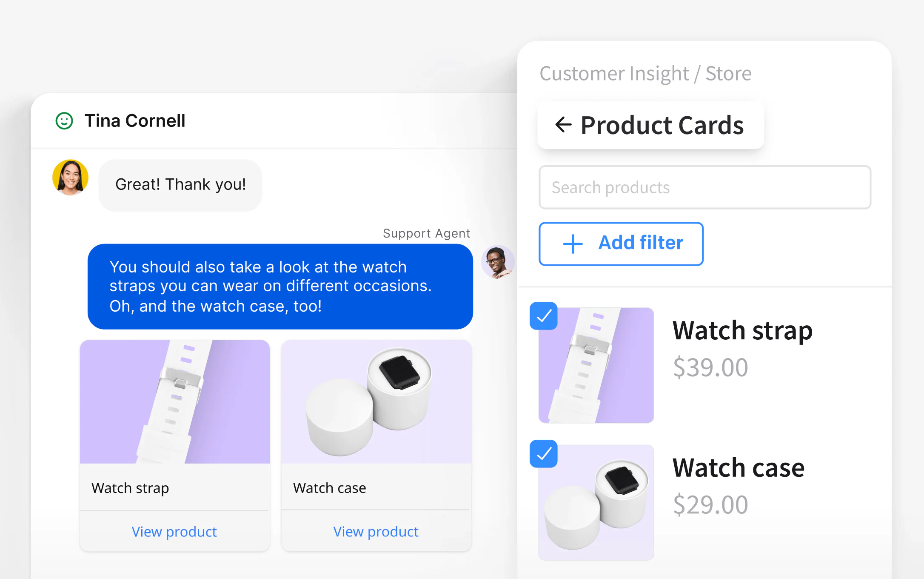Screen dimensions: 924x579
Task: Click the Product Cards title label
Action: tap(662, 125)
